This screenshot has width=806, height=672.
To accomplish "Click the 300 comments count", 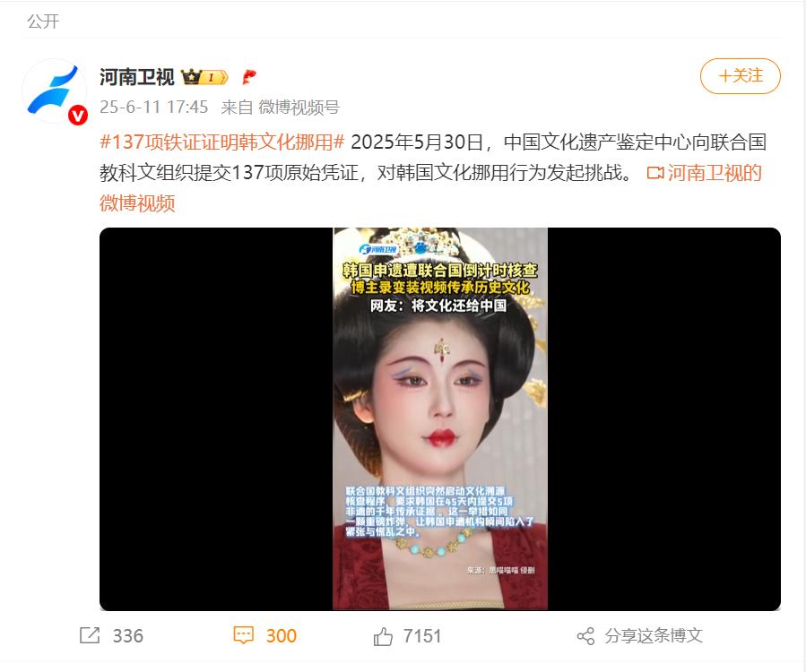I will point(282,636).
